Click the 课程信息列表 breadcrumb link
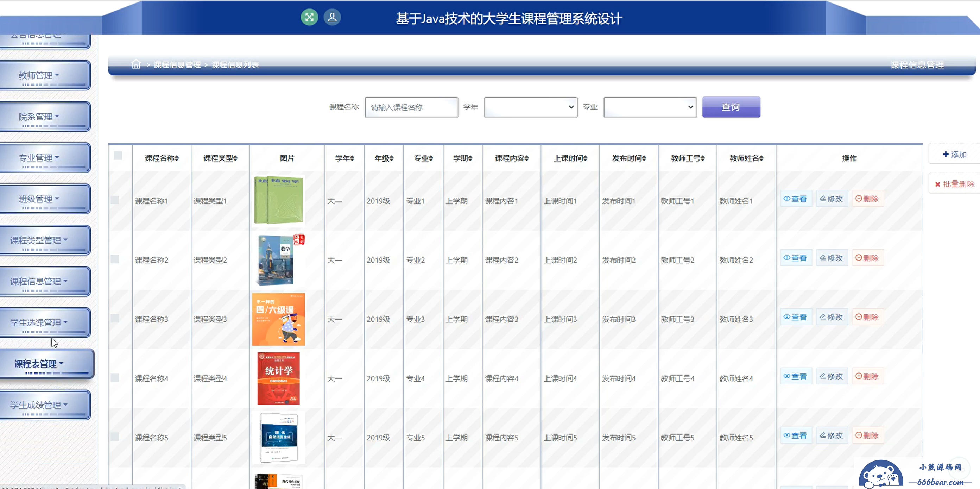Viewport: 980px width, 489px height. pyautogui.click(x=235, y=64)
